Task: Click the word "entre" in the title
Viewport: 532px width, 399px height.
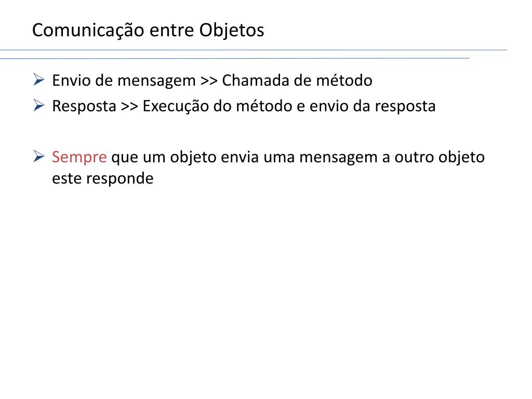Action: [x=171, y=31]
